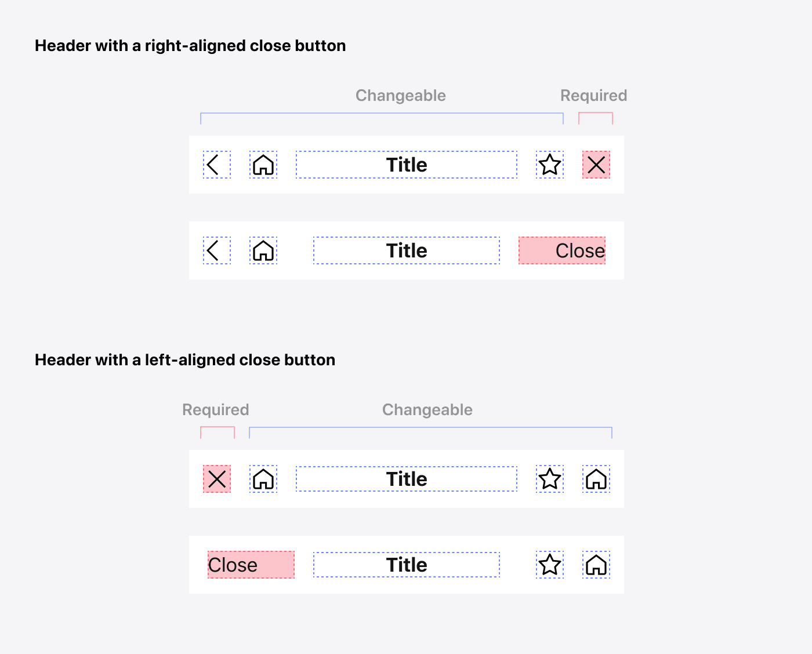Click the "Required" label above the right-aligned X icon

(593, 96)
